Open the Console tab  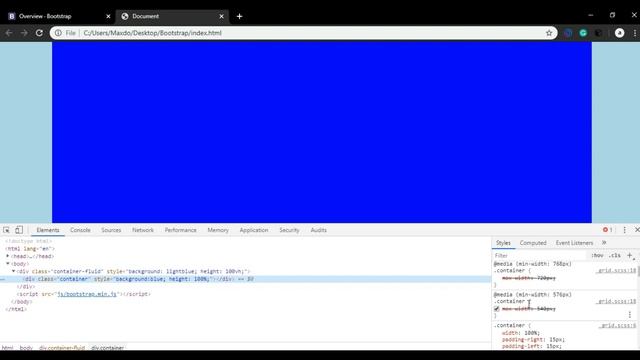(80, 230)
